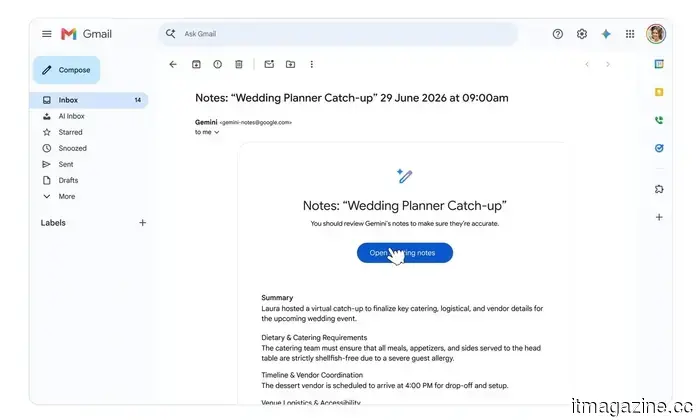Click the Compose button
This screenshot has height=420, width=700.
(67, 70)
